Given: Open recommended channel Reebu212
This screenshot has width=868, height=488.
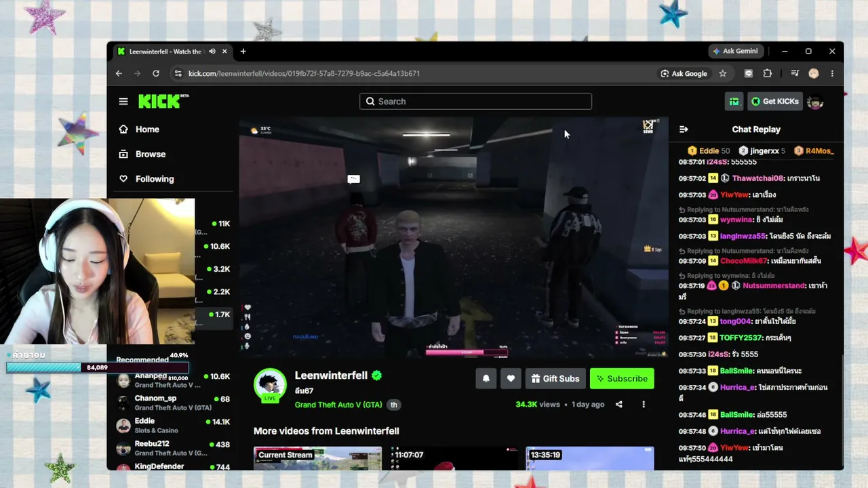Looking at the screenshot, I should pos(173,448).
